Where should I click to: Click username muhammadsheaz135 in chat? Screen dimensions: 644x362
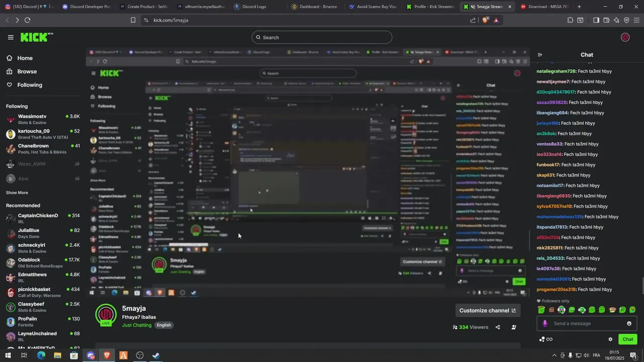(x=559, y=217)
